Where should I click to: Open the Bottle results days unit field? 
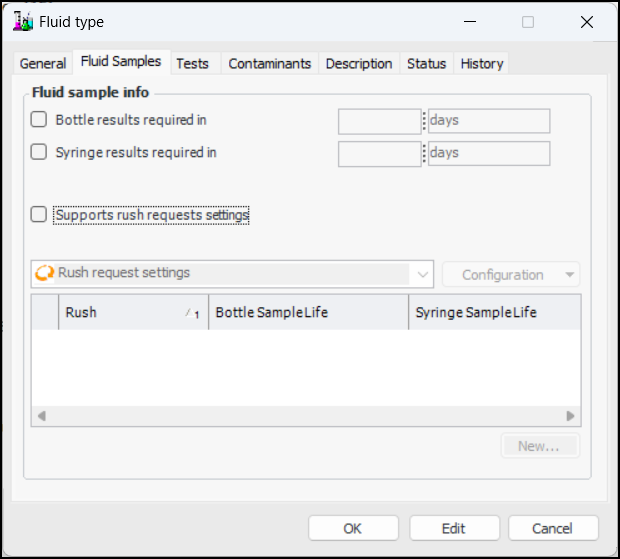(488, 121)
